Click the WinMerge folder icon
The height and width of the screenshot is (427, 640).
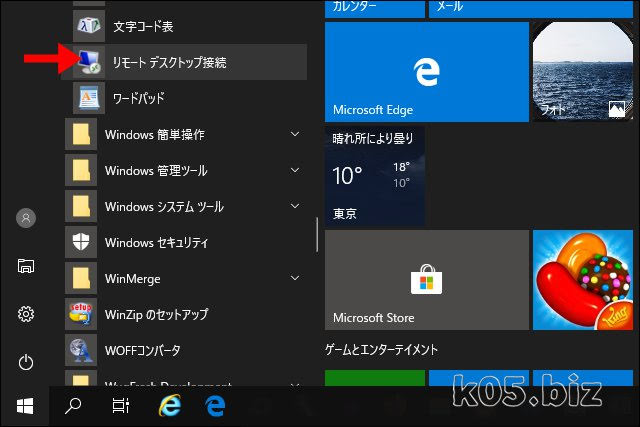pyautogui.click(x=81, y=278)
